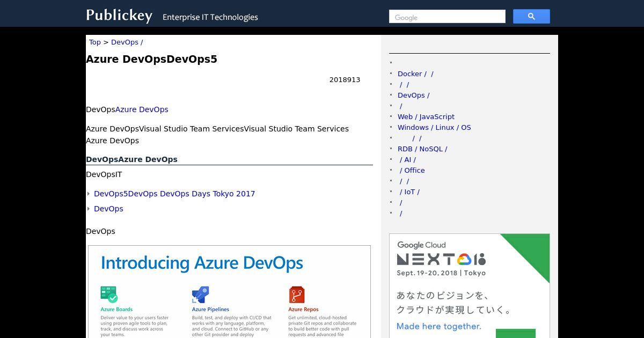Image resolution: width=644 pixels, height=338 pixels.
Task: Click the Azure Boards caption text
Action: click(x=116, y=310)
